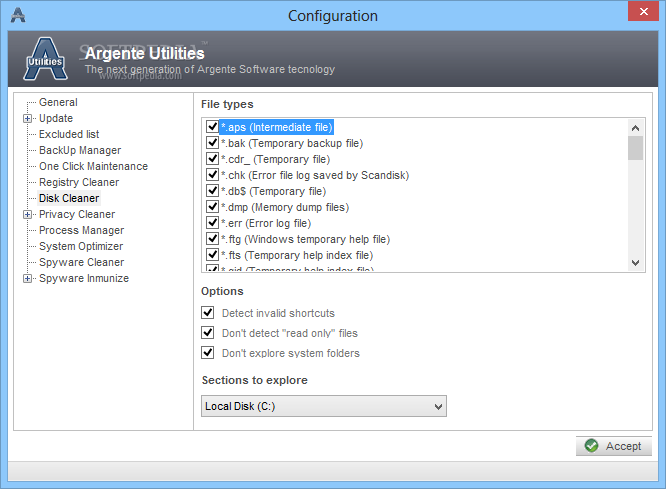The height and width of the screenshot is (489, 666).
Task: Select the *.aps (Intermediate file) row text
Action: [277, 127]
